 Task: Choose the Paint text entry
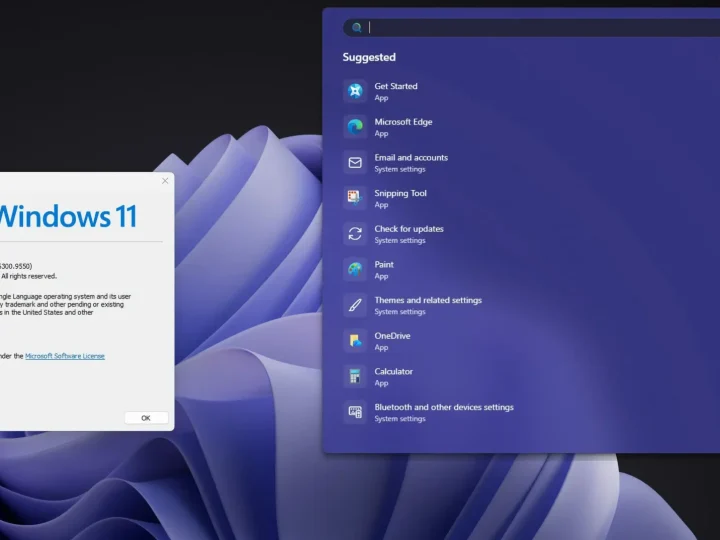(x=384, y=264)
